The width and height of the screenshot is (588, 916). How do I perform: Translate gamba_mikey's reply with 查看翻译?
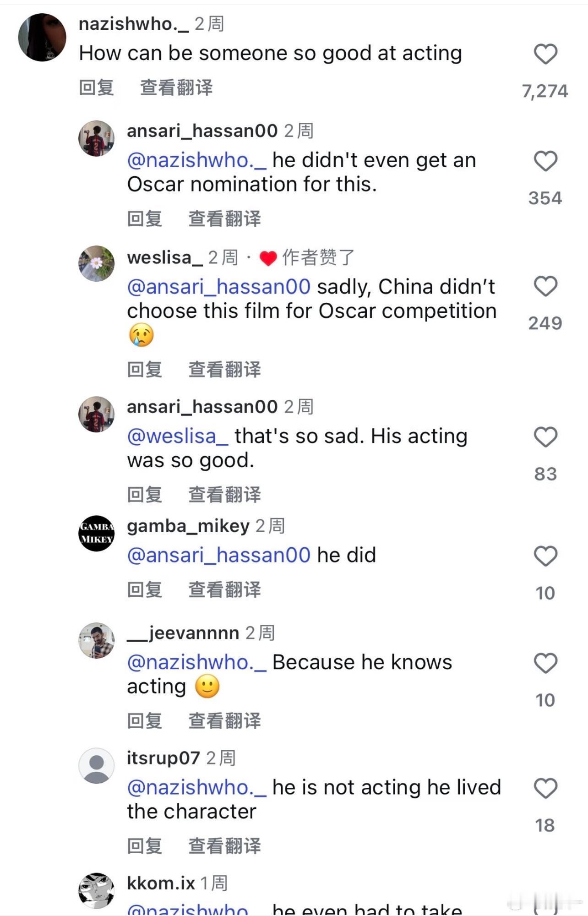click(224, 589)
